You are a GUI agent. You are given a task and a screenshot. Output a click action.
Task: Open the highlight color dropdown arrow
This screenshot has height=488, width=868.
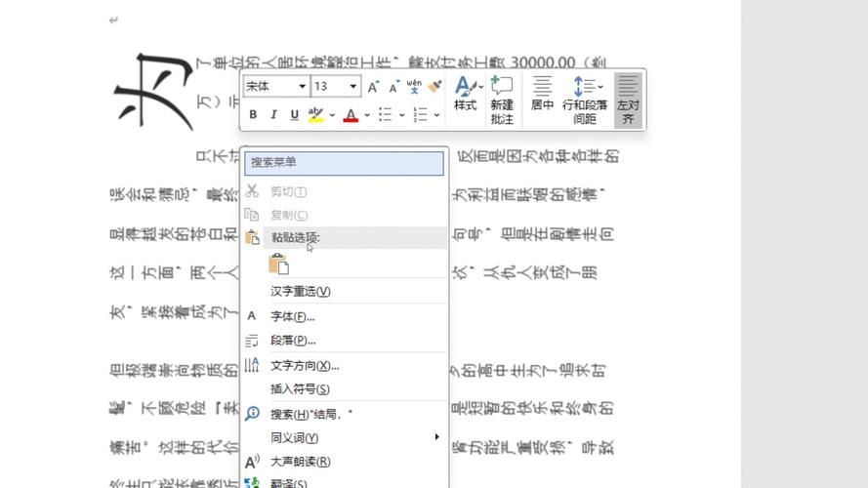tap(332, 115)
